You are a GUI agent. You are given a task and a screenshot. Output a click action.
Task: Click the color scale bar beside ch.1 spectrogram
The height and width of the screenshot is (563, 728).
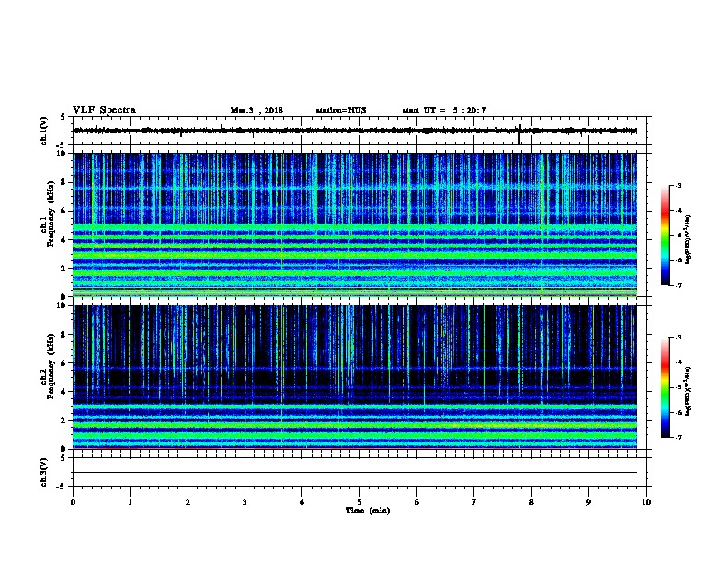tap(665, 236)
